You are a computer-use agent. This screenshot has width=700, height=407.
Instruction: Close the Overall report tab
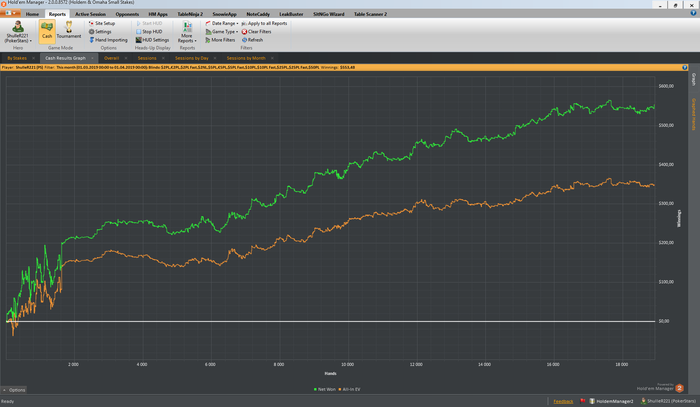(x=126, y=58)
